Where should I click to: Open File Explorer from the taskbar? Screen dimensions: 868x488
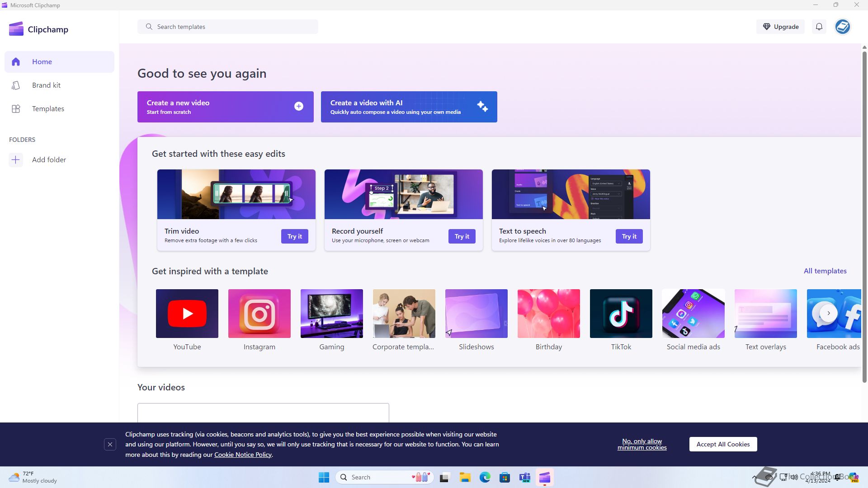[x=465, y=477]
